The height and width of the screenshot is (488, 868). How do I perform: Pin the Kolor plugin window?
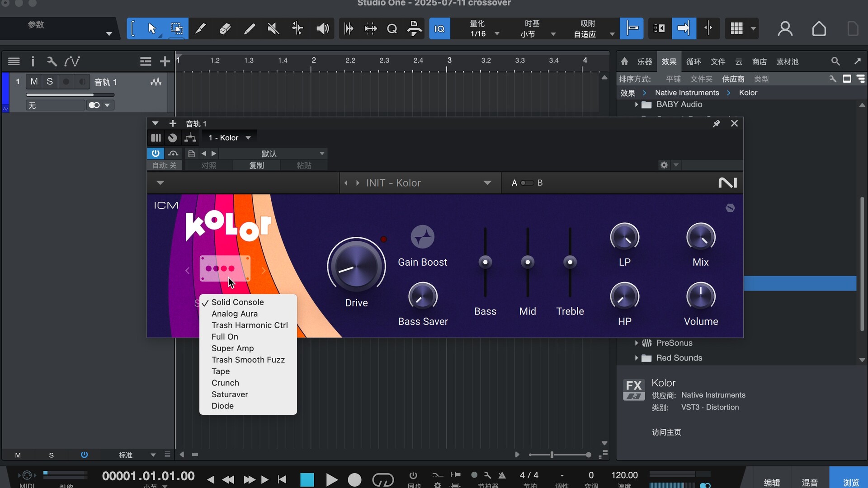click(716, 123)
